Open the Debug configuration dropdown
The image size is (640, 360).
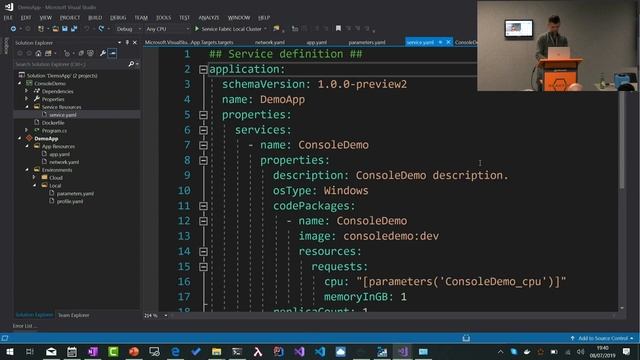[x=128, y=29]
